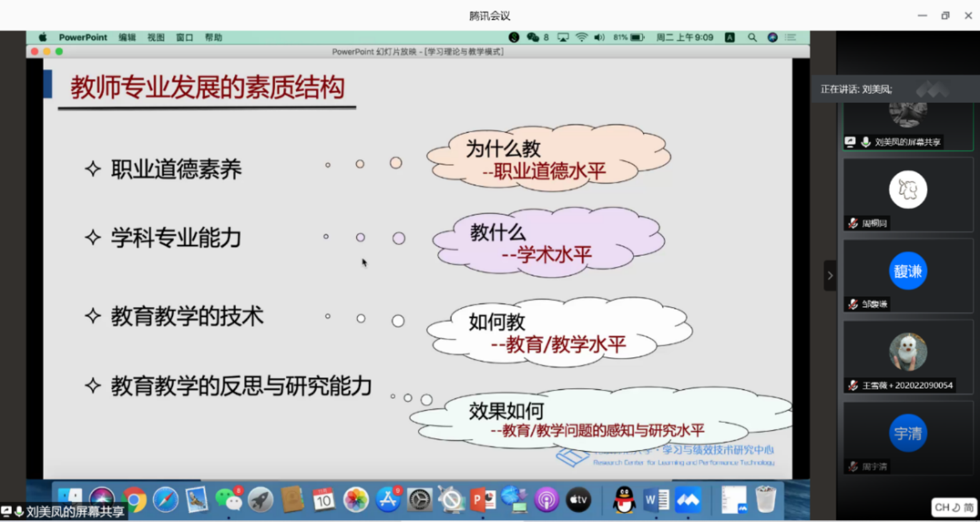The width and height of the screenshot is (980, 522).
Task: Collapse the participant video sidebar arrow
Action: tap(830, 276)
